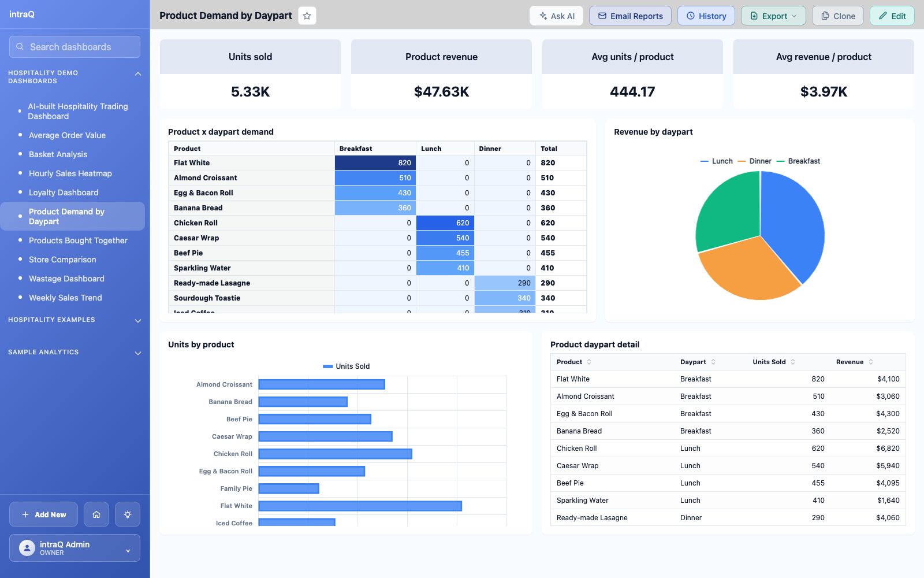This screenshot has width=924, height=578.
Task: Toggle Units Sold legend color swatch
Action: point(328,366)
